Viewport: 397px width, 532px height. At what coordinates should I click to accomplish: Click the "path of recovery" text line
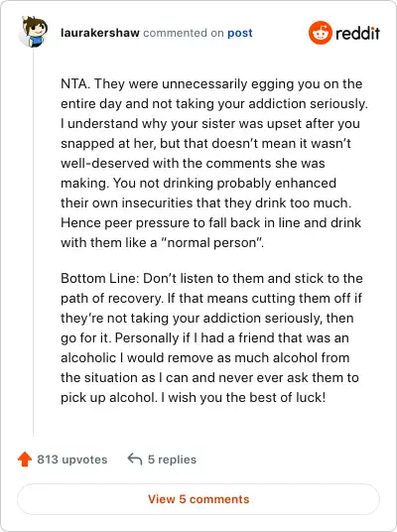tap(211, 298)
